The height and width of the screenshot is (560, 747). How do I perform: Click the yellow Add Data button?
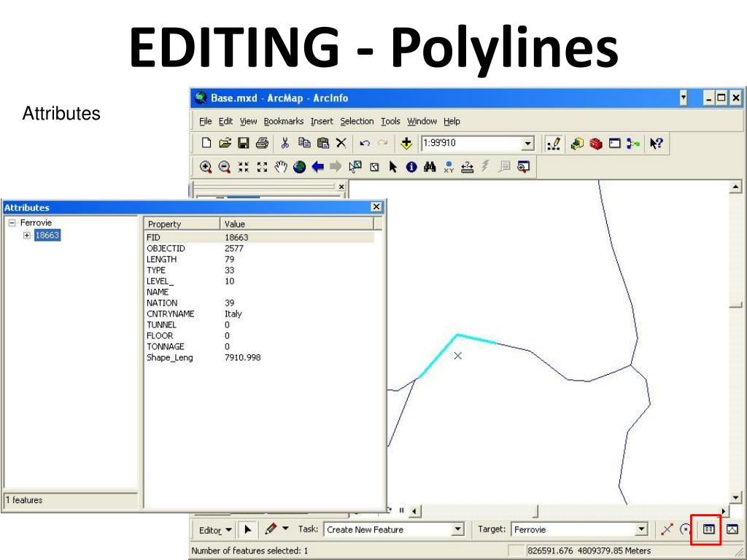click(x=406, y=143)
